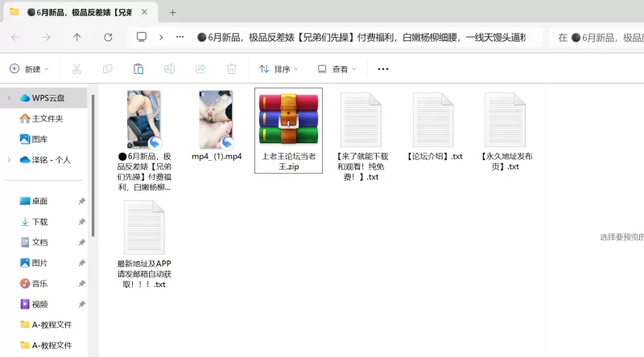Open 下载 (Downloads) quick access folder
This screenshot has width=644, height=357.
click(34, 222)
